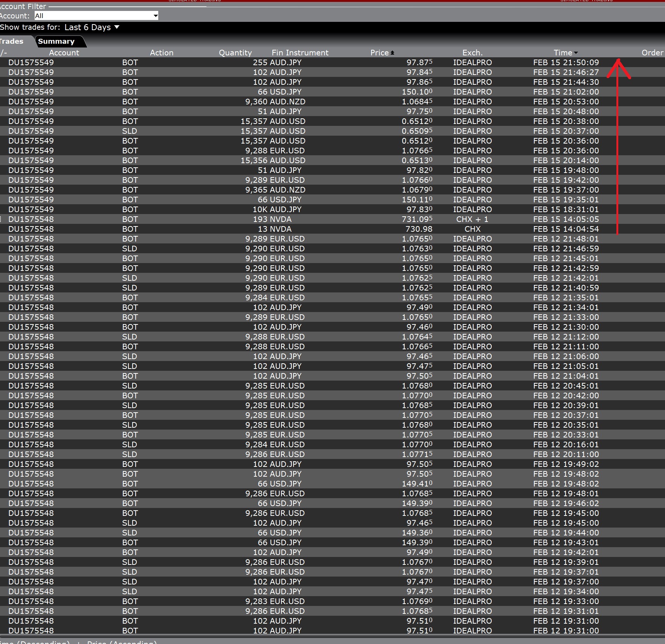Click the time FEB 12 21:35:01
Image resolution: width=665 pixels, height=644 pixels.
(566, 298)
